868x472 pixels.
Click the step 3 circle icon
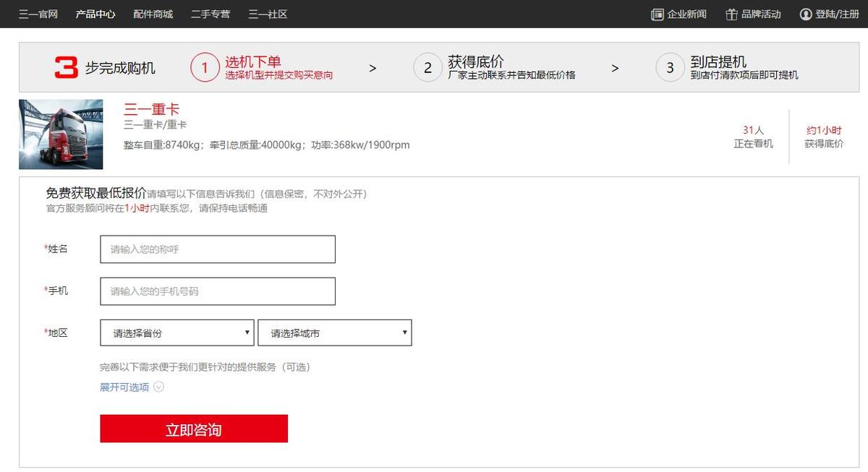click(x=670, y=68)
